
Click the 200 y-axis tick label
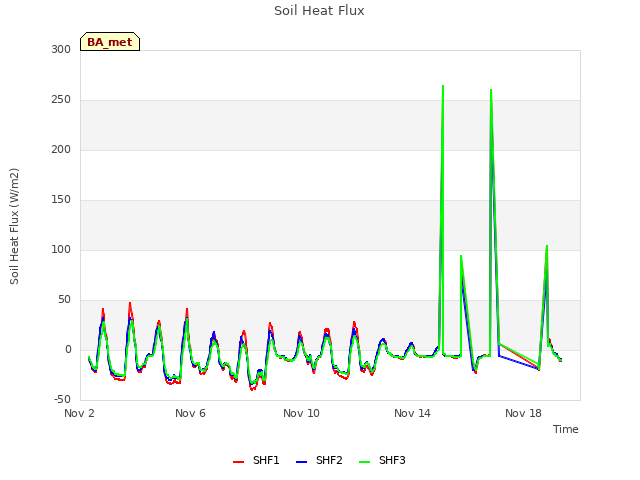pyautogui.click(x=61, y=149)
